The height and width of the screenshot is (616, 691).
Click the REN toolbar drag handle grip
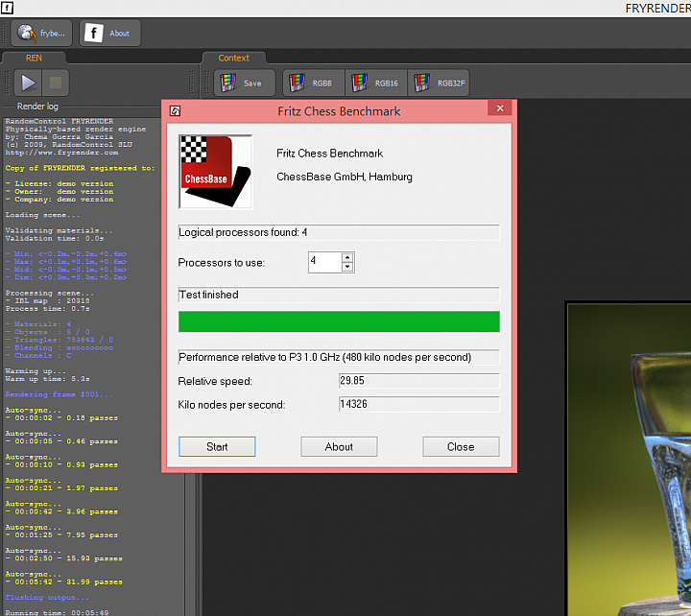[7, 83]
